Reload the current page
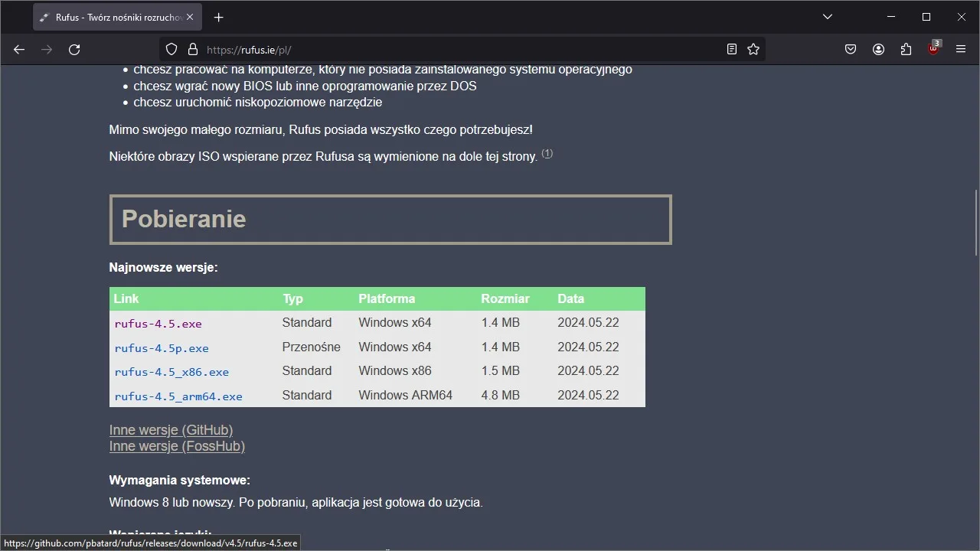Screen dimensions: 980x551 pyautogui.click(x=74, y=49)
